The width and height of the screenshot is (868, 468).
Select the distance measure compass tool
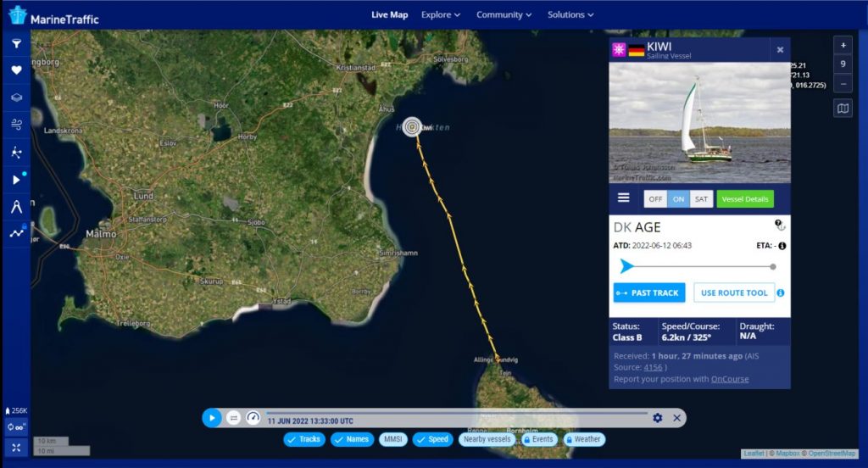point(17,207)
